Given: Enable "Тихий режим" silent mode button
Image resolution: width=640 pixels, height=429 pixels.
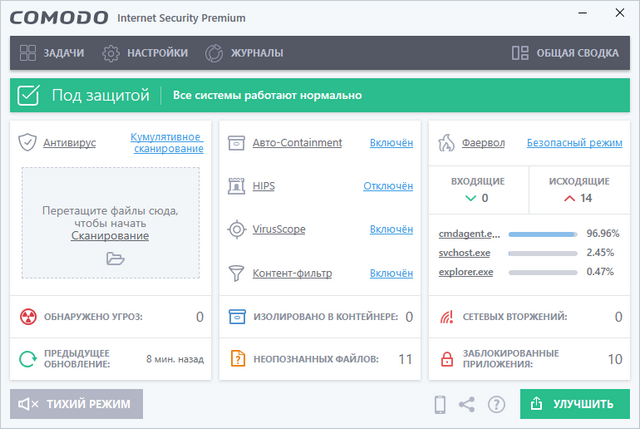Looking at the screenshot, I should point(77,404).
